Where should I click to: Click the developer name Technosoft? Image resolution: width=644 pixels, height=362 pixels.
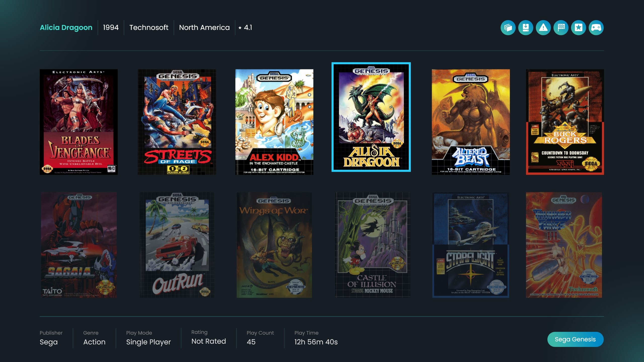[149, 27]
